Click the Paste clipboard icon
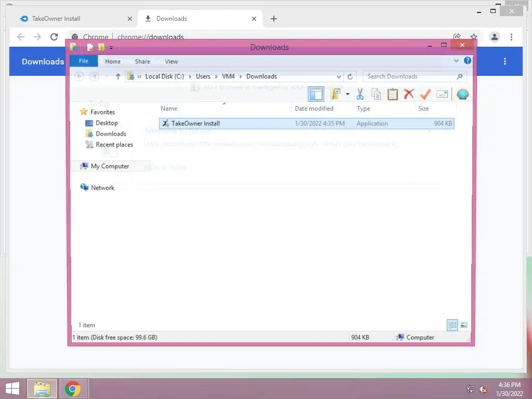 393,94
